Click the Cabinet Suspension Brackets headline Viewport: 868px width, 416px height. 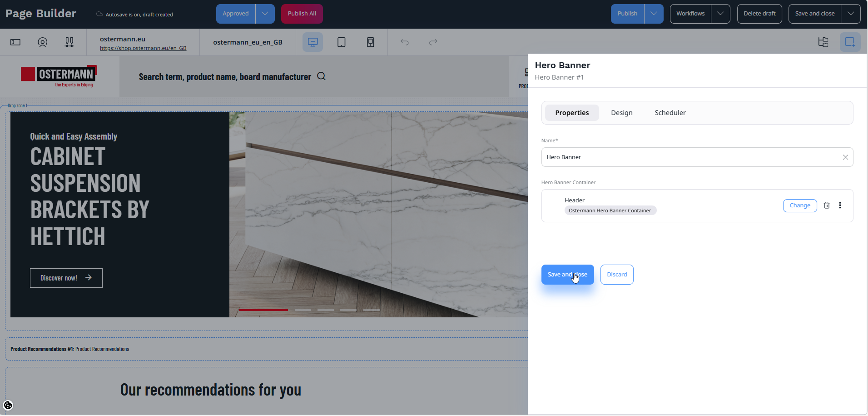[90, 196]
